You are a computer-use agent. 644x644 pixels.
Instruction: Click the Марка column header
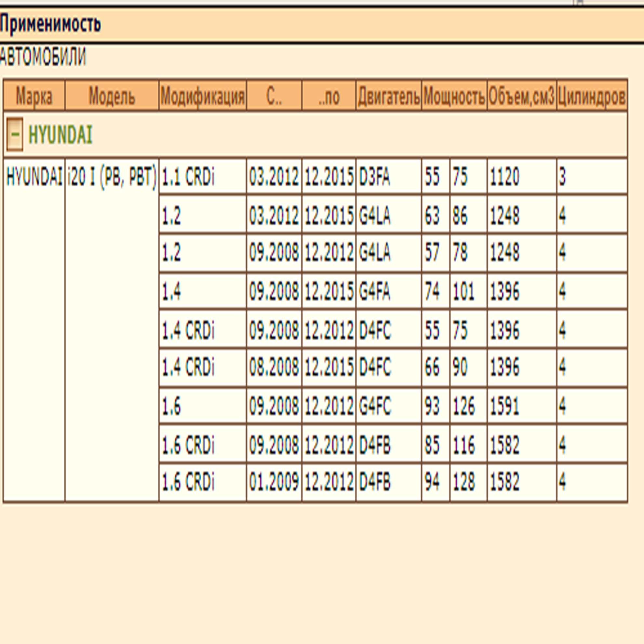coord(34,97)
